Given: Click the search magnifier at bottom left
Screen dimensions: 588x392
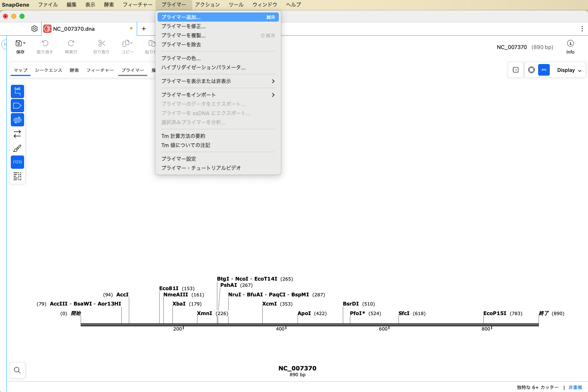Looking at the screenshot, I should coord(17,370).
